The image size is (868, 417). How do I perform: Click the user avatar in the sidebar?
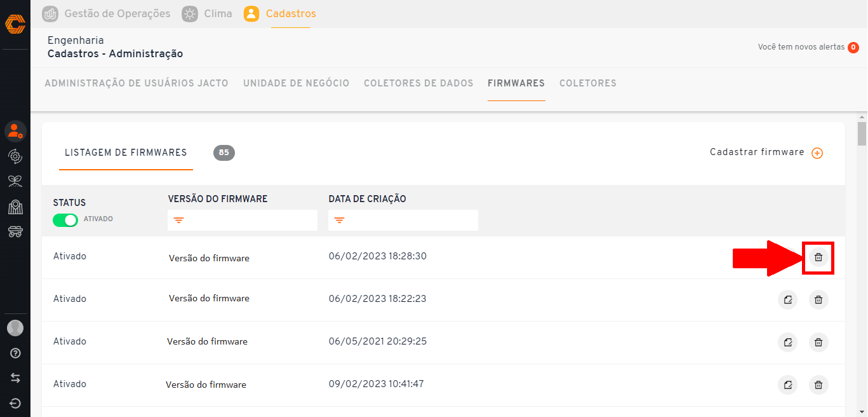(x=15, y=328)
